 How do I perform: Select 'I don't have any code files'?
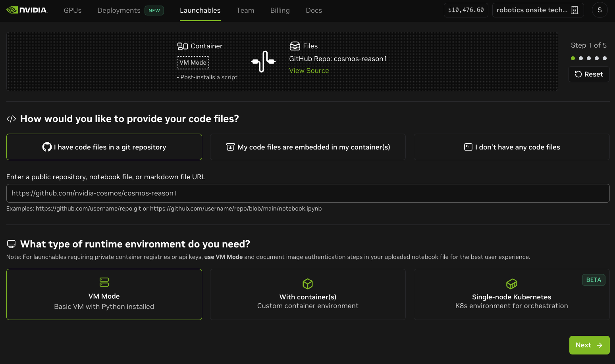(x=511, y=147)
